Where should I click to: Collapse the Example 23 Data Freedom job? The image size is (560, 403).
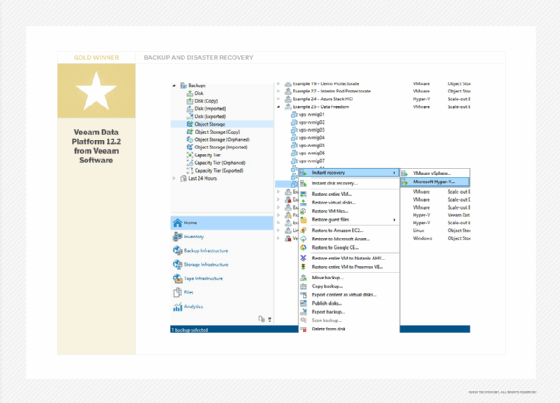[278, 107]
